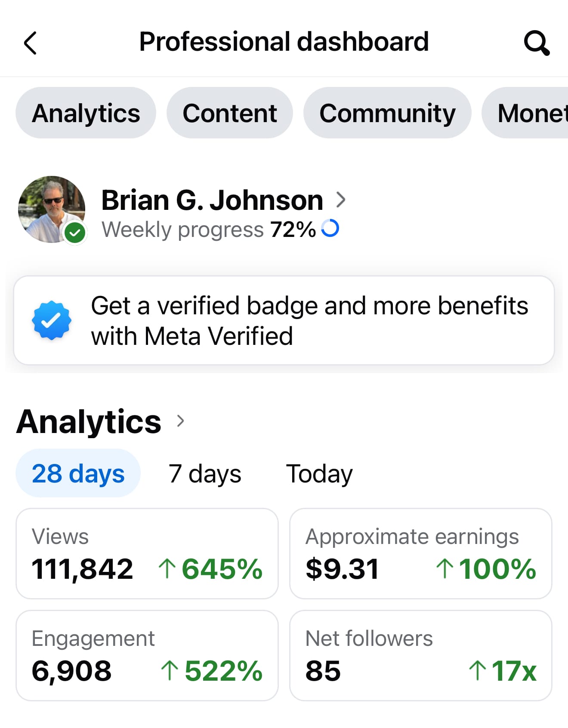Open the Meta Verified benefits card
This screenshot has height=728, width=568.
click(284, 320)
